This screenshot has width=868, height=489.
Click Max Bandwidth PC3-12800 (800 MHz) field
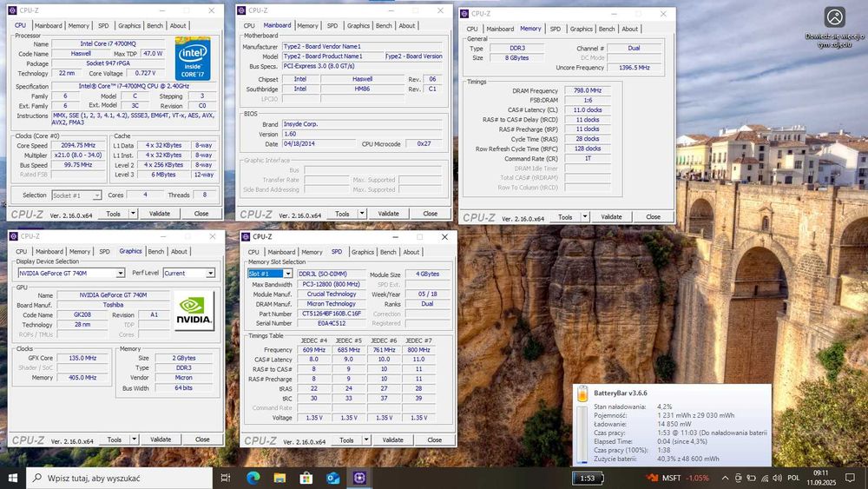coord(332,284)
